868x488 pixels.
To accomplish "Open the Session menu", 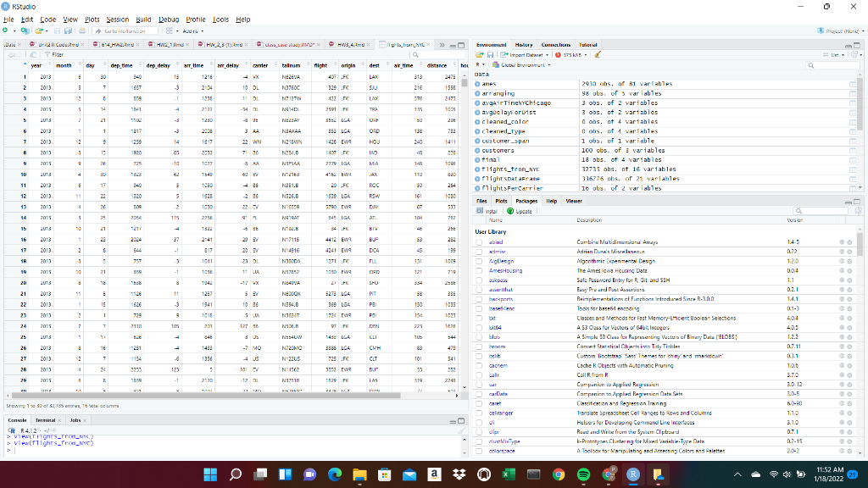I will click(x=117, y=19).
